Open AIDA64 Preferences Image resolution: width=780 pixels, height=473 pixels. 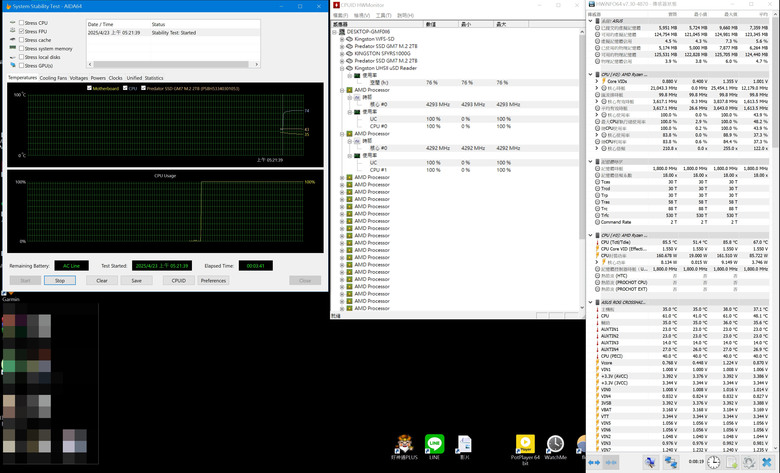point(213,281)
